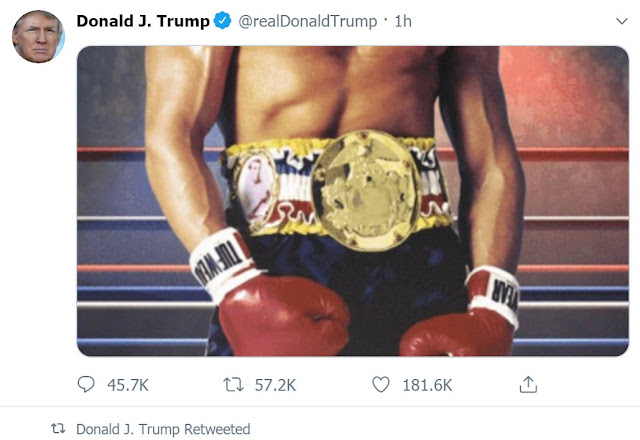Viewport: 640px width, 440px height.
Task: Click the retweet arrows icon under the photo
Action: coord(233,385)
